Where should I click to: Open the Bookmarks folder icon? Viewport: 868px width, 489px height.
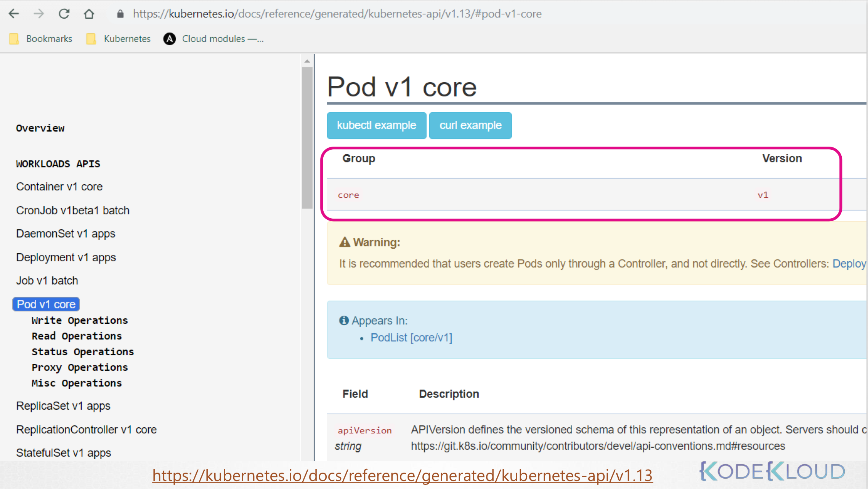click(x=14, y=39)
